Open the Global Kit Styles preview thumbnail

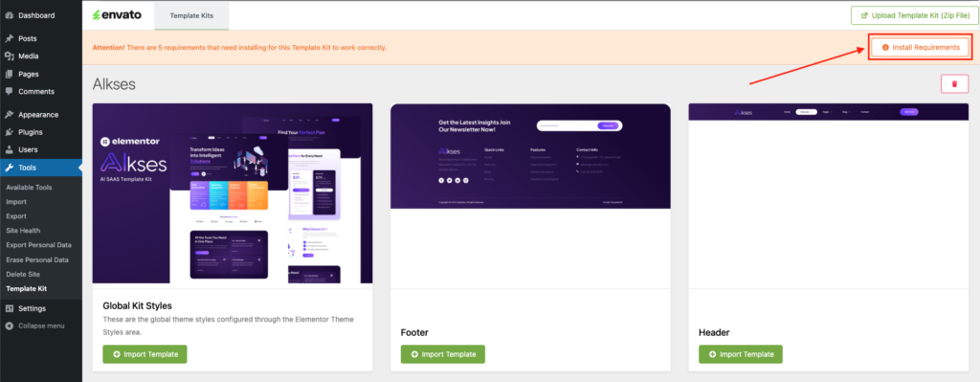point(233,193)
